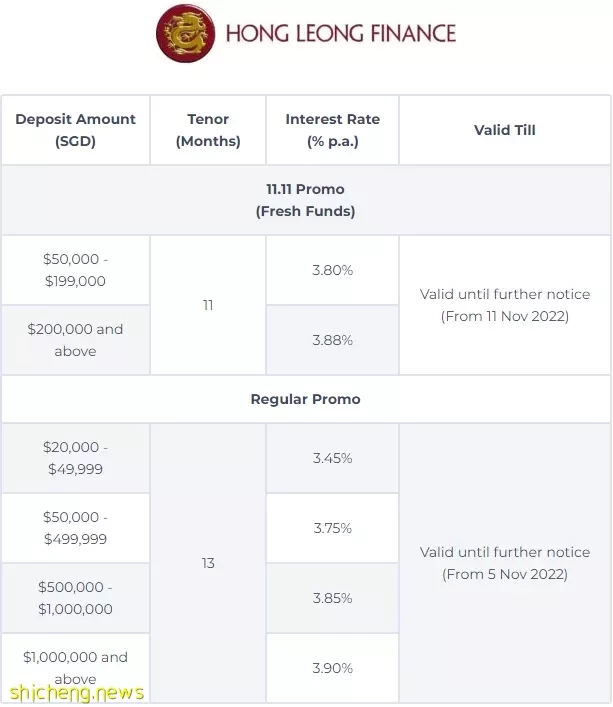Click the 11 months tenor cell
This screenshot has height=707, width=613.
point(208,305)
